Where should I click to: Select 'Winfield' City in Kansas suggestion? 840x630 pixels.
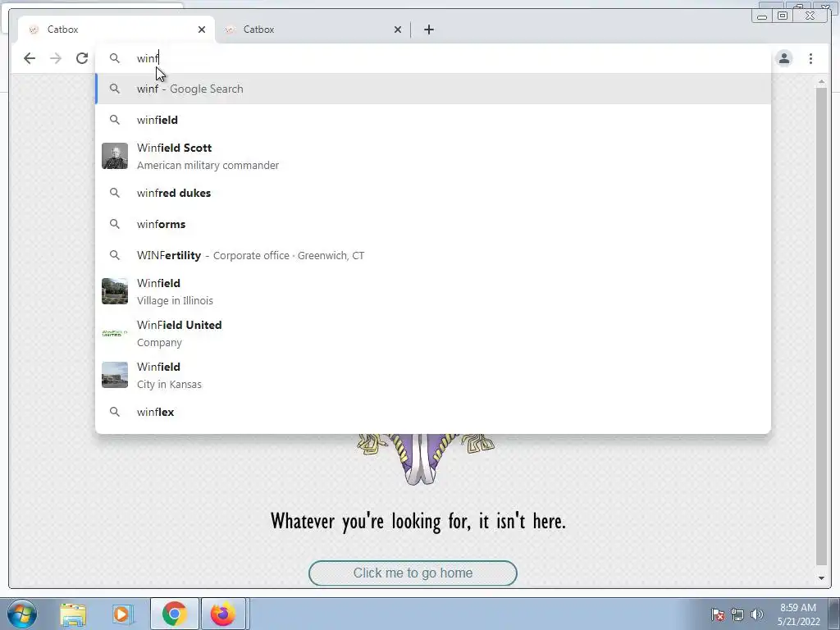coord(433,375)
